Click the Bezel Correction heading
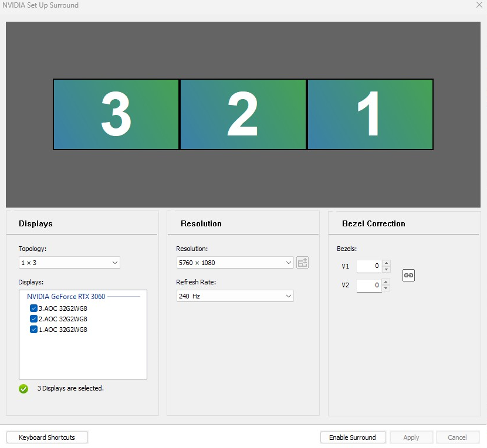This screenshot has height=448, width=487. (374, 223)
